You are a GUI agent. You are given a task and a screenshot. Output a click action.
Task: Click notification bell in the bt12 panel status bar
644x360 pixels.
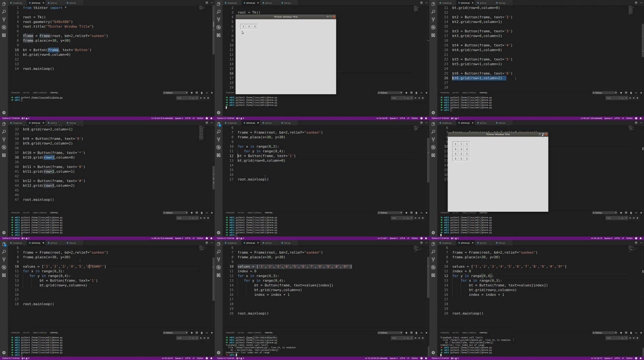point(211,238)
